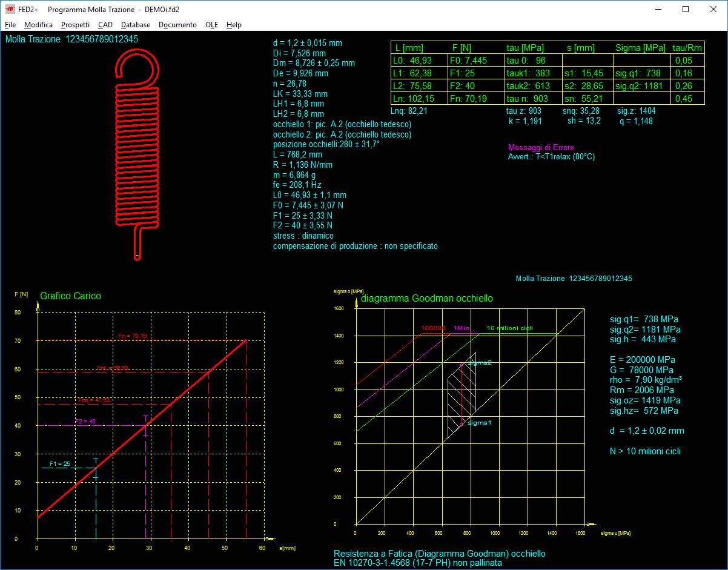Image resolution: width=728 pixels, height=570 pixels.
Task: Open the Documento menu
Action: click(177, 25)
